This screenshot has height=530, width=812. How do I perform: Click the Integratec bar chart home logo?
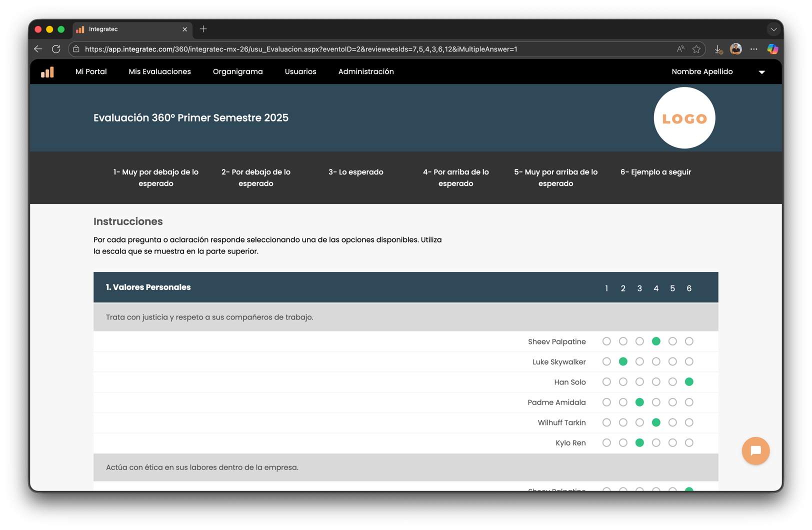point(47,72)
